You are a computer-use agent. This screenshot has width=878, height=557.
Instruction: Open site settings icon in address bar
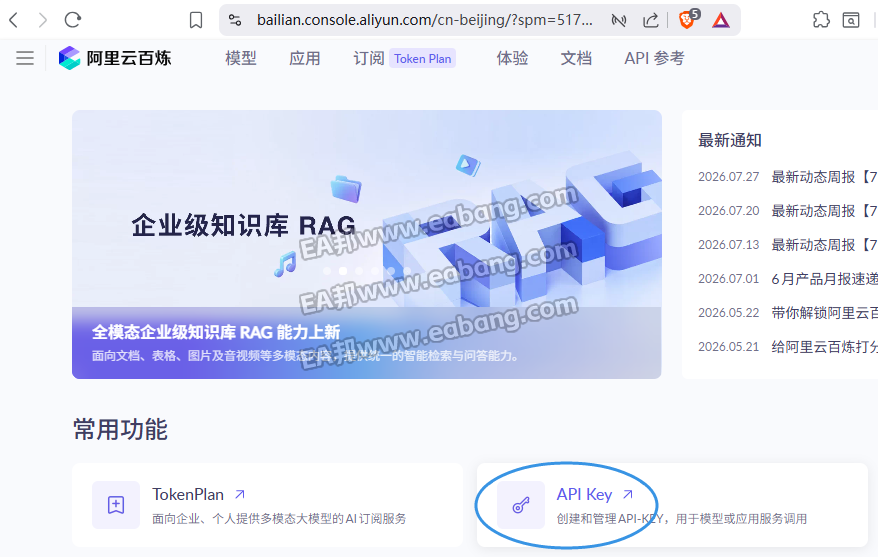[x=235, y=21]
